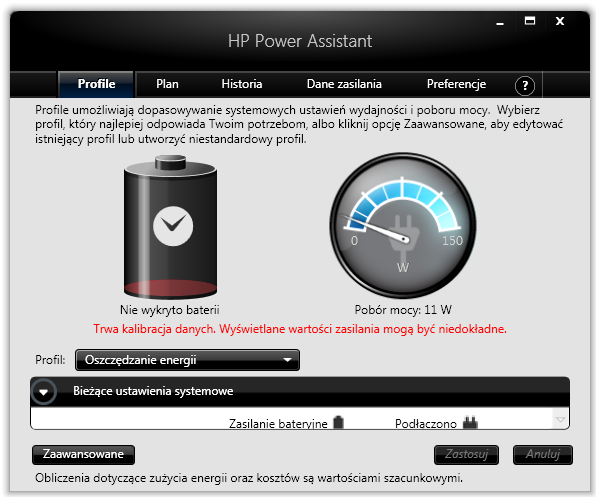Screen dimensions: 596x497
Task: Click the Zastosuj button
Action: [466, 454]
